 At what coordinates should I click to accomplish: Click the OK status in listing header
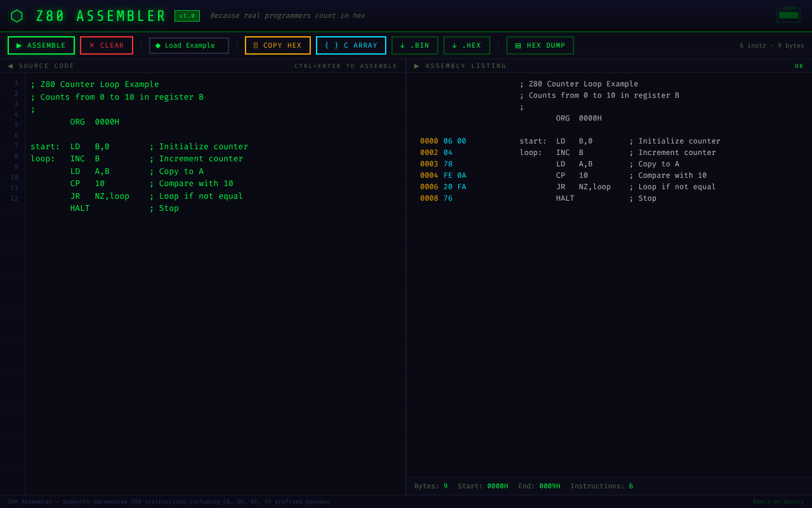point(799,66)
